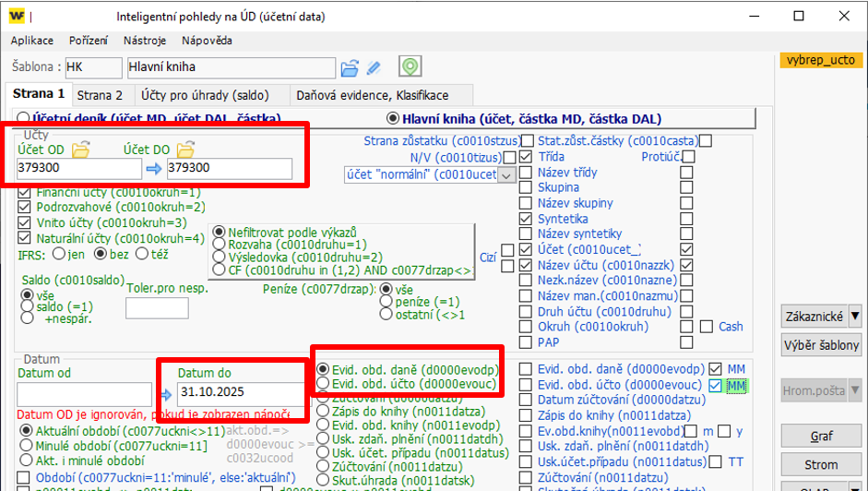Expand the účet "normální" dropdown
868x491 pixels.
[505, 175]
